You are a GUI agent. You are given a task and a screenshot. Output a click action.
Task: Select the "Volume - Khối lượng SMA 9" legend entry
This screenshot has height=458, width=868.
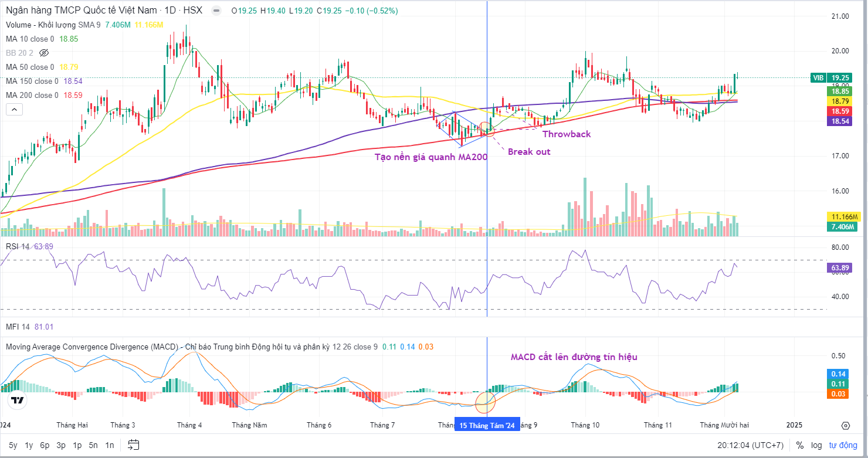(53, 25)
